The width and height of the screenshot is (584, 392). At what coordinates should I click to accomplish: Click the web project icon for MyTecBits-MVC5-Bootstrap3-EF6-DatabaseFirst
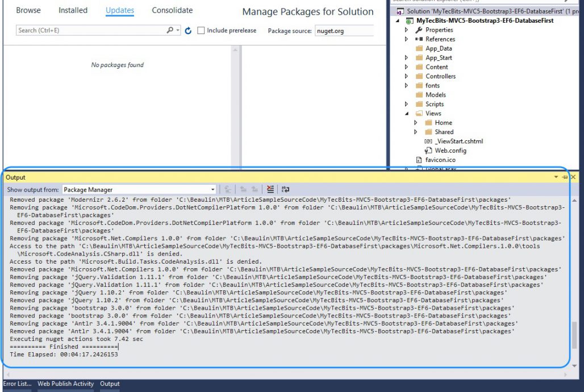pos(410,21)
